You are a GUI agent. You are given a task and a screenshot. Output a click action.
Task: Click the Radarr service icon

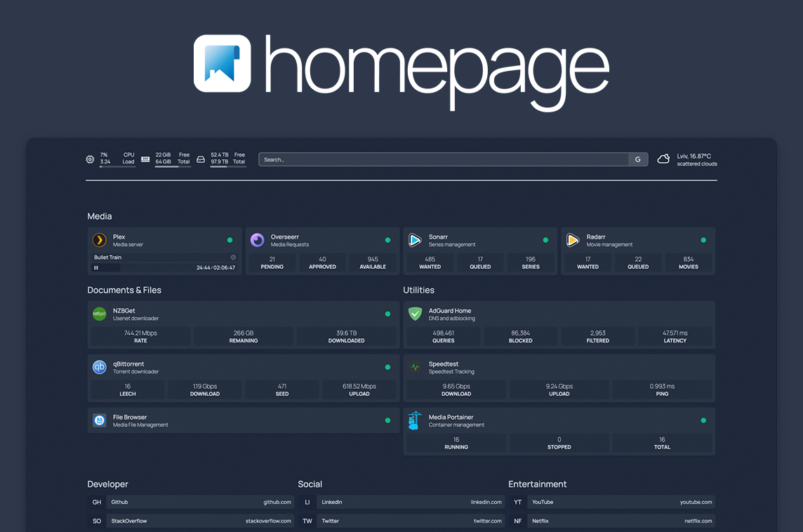point(573,239)
